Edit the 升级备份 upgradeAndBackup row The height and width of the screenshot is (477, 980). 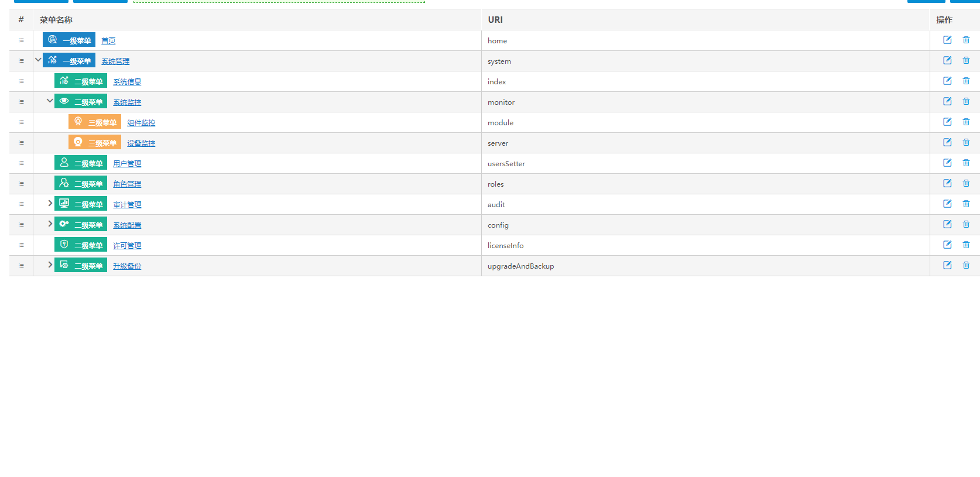947,265
